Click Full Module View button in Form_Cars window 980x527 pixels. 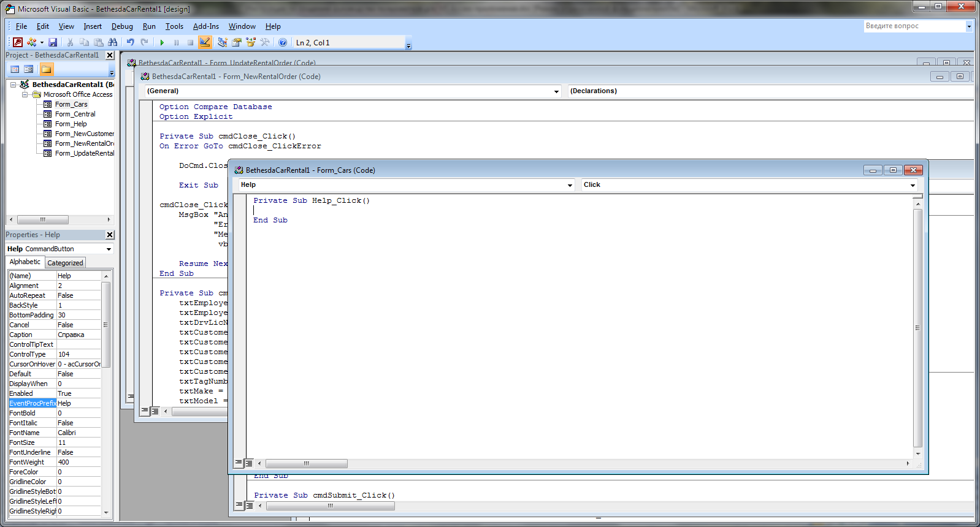pyautogui.click(x=249, y=463)
